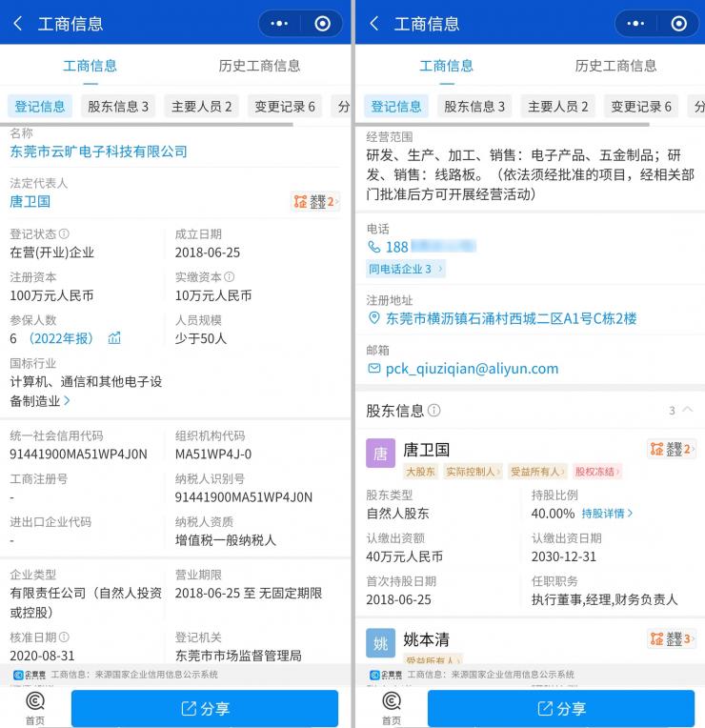
Task: Tap 姚本清 shareholder avatar thumbnail
Action: pyautogui.click(x=380, y=643)
